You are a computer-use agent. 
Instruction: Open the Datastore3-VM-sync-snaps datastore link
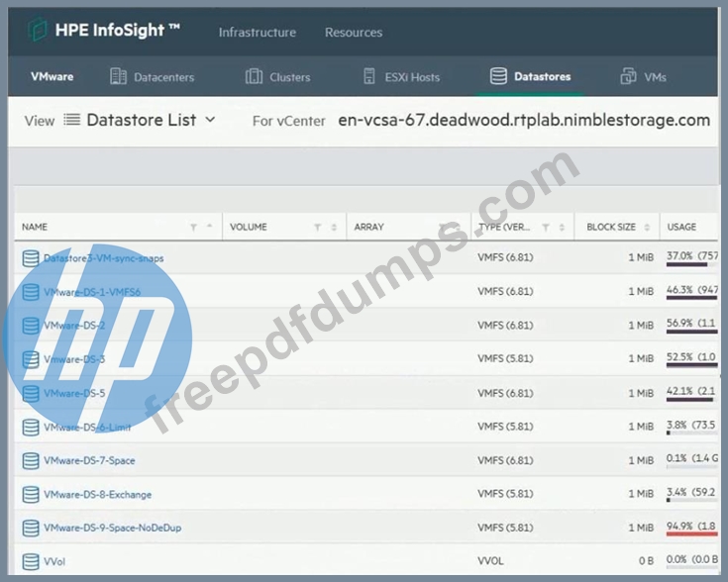[104, 258]
